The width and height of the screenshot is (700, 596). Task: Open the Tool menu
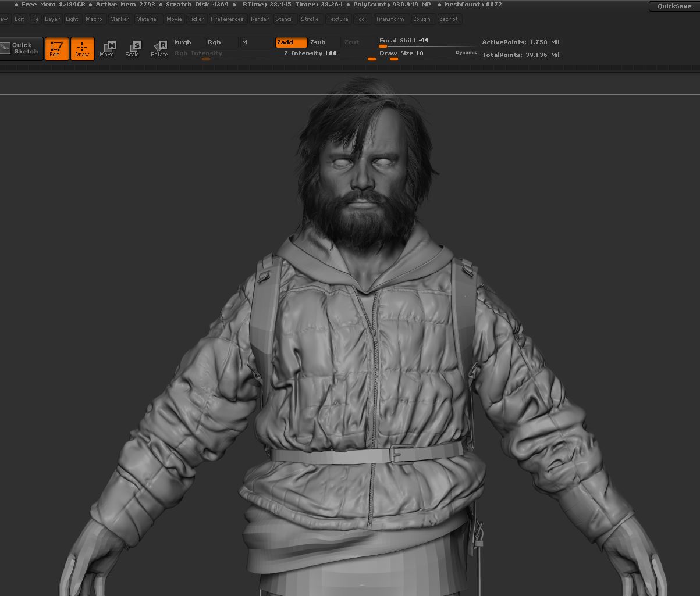point(361,19)
